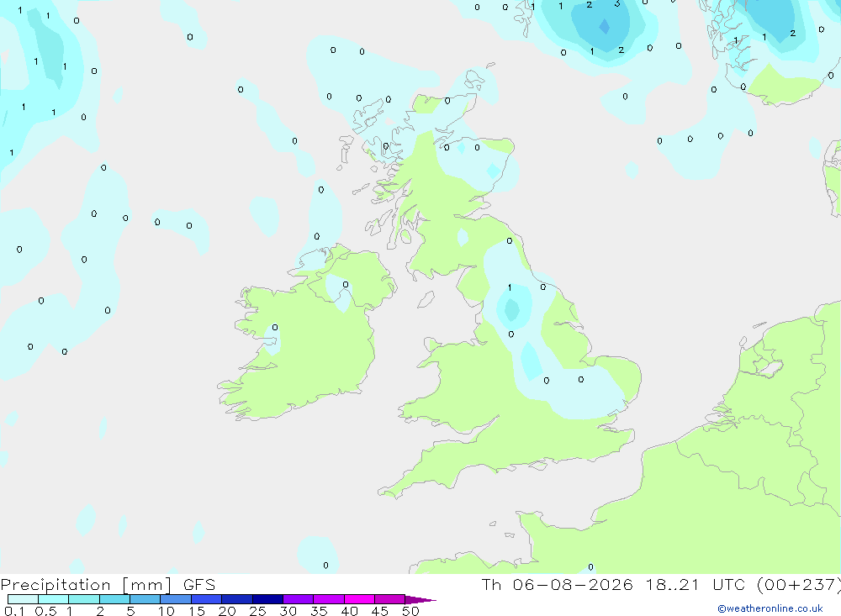
Task: Click the 45–50 mm legend color box
Action: (x=390, y=599)
